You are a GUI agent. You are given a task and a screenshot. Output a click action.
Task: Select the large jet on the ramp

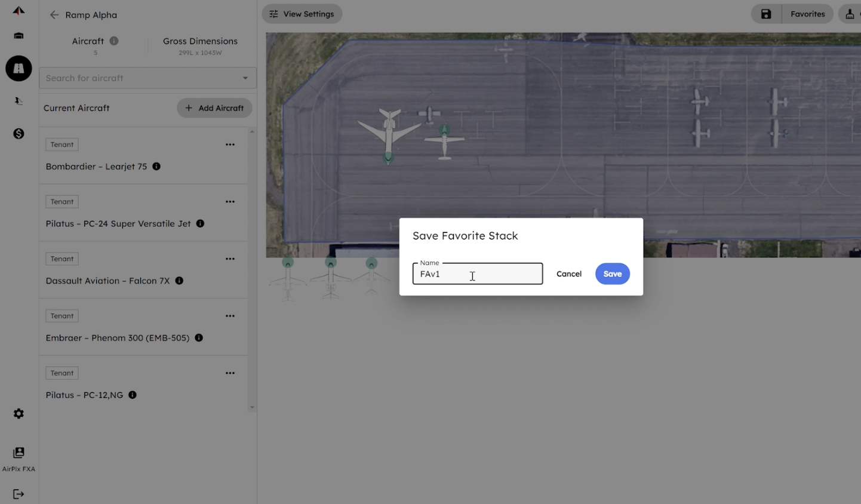tap(389, 135)
